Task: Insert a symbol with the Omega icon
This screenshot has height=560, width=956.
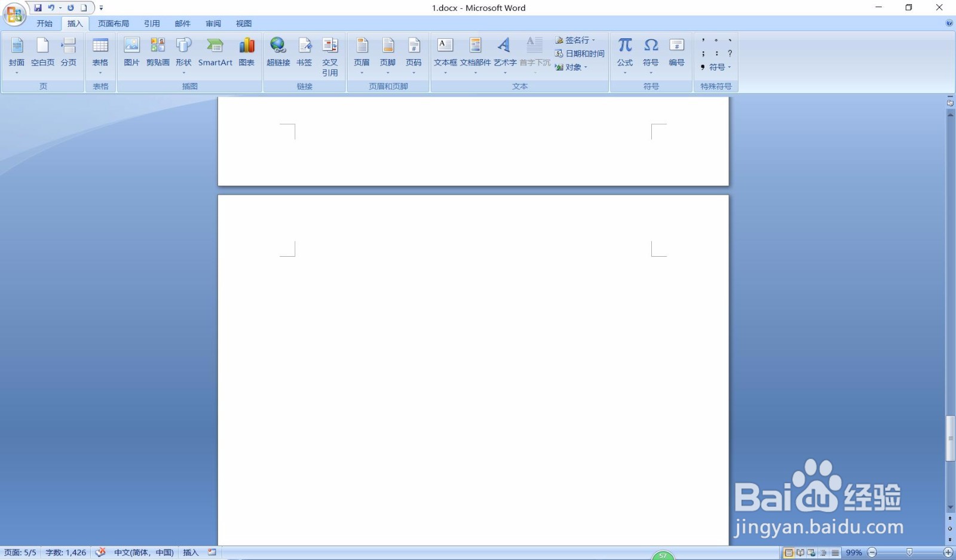Action: coord(651,55)
